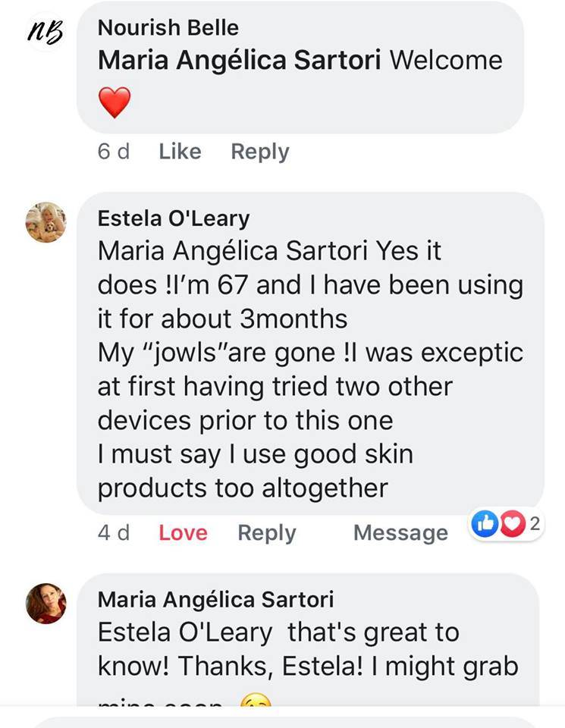Toggle the Love reaction on Estela's comment

183,532
